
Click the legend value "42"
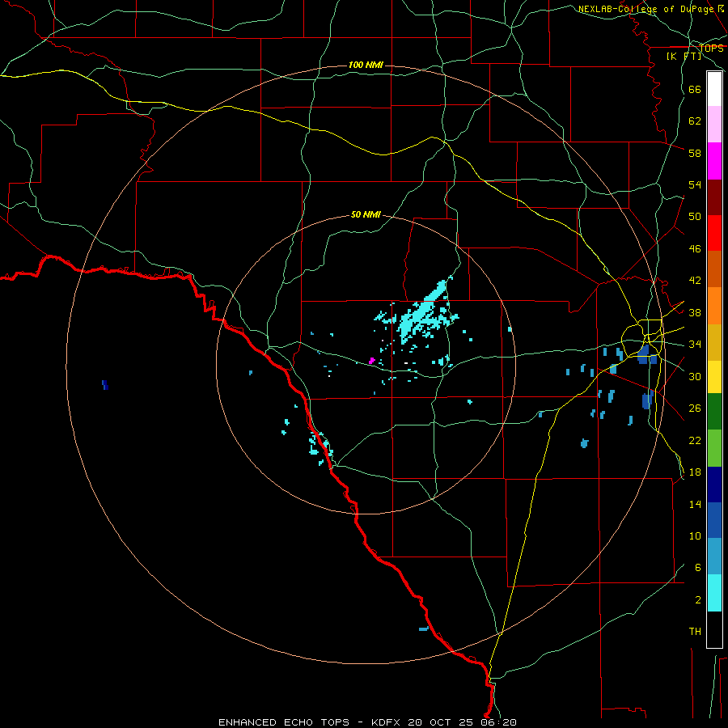(x=695, y=281)
